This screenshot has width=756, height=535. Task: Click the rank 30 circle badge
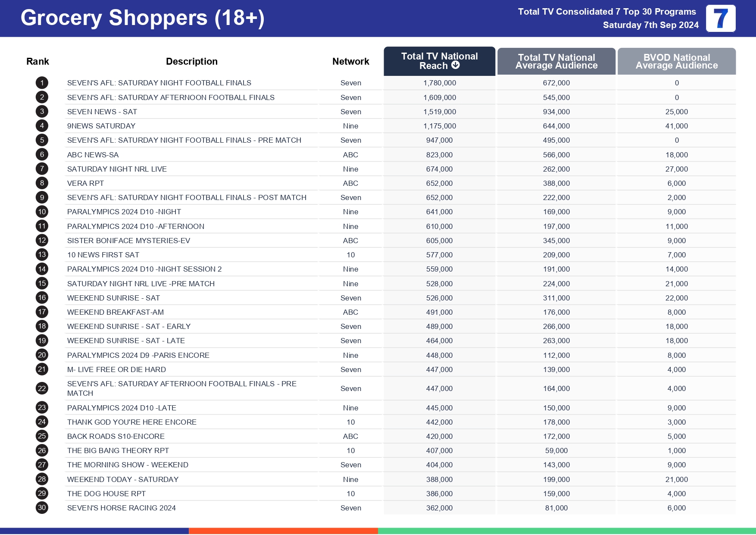point(42,507)
